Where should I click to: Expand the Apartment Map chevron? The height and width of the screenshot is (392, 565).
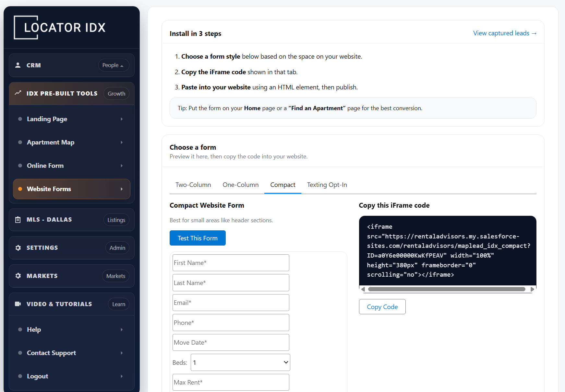click(122, 142)
